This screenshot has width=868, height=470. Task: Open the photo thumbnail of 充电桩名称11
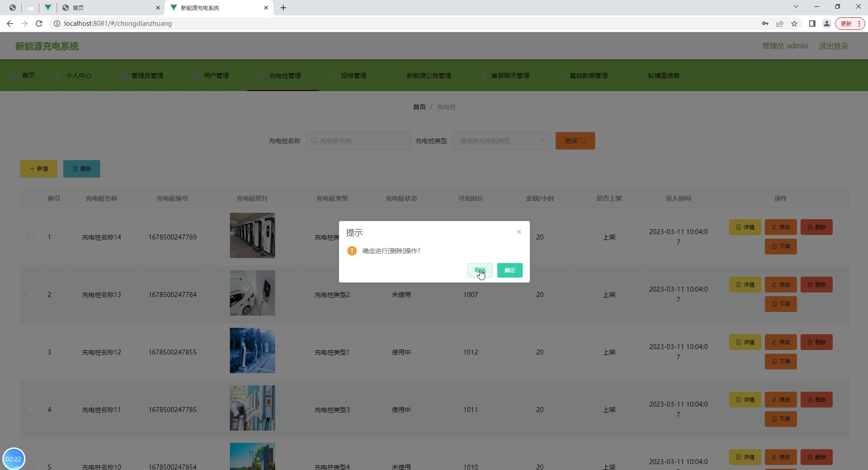coord(253,408)
